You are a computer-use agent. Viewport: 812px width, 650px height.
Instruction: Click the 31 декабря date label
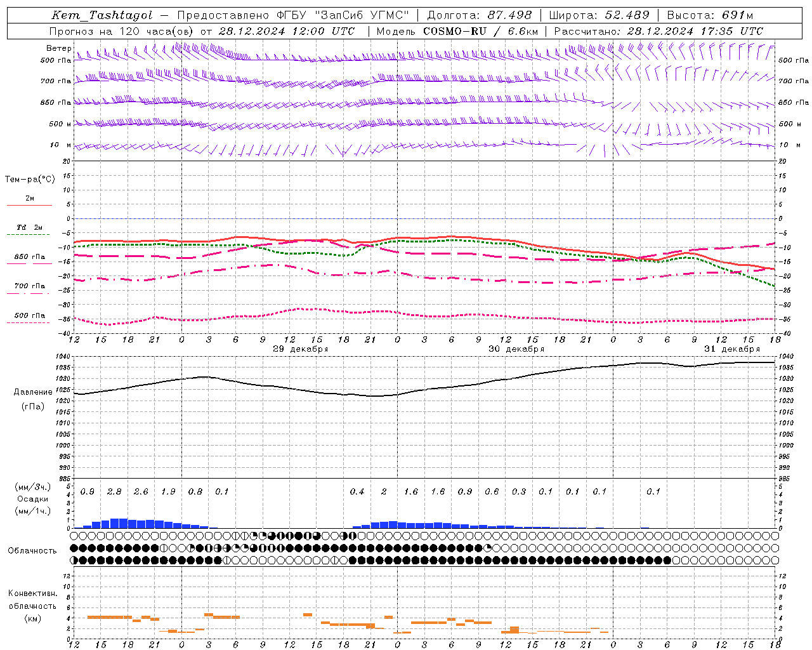point(731,349)
